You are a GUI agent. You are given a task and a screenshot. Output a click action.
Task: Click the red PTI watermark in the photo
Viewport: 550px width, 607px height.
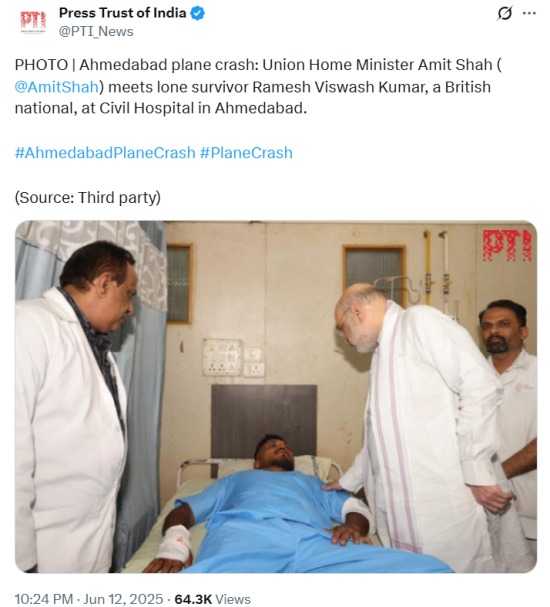(x=507, y=246)
